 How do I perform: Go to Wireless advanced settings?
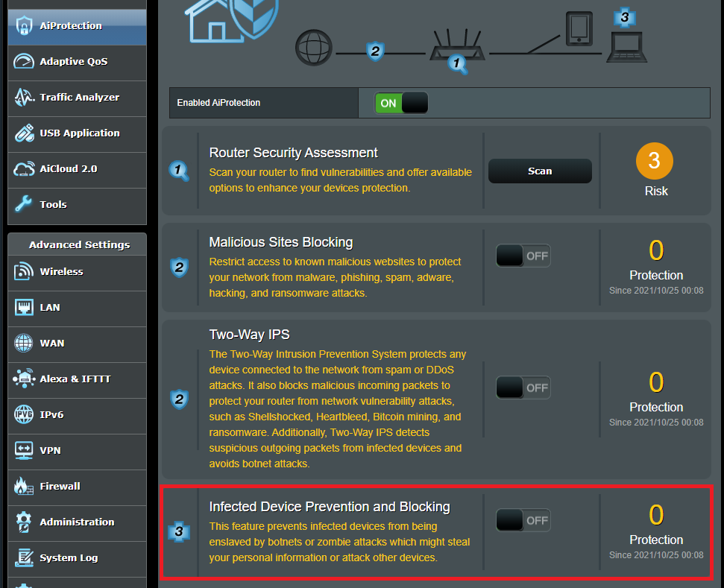[77, 272]
